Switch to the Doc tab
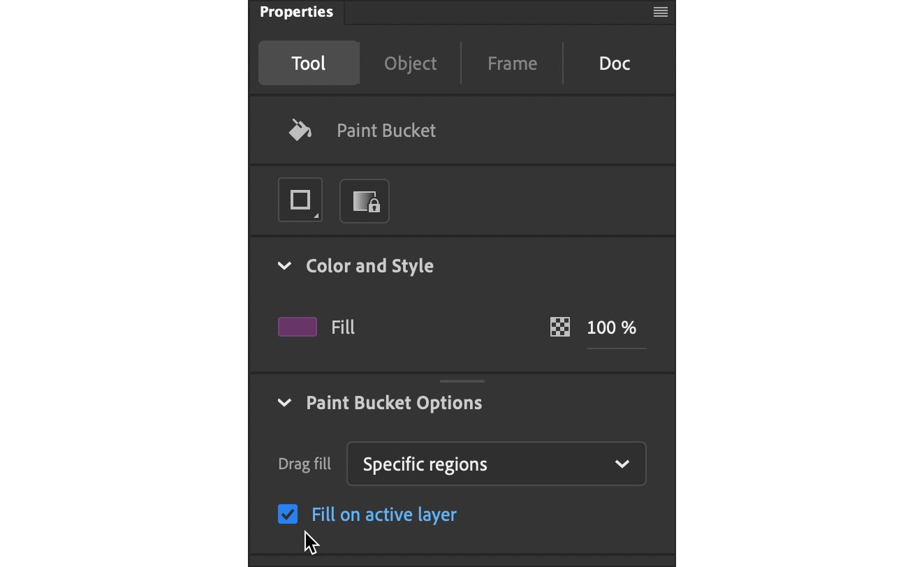924x567 pixels. click(615, 64)
